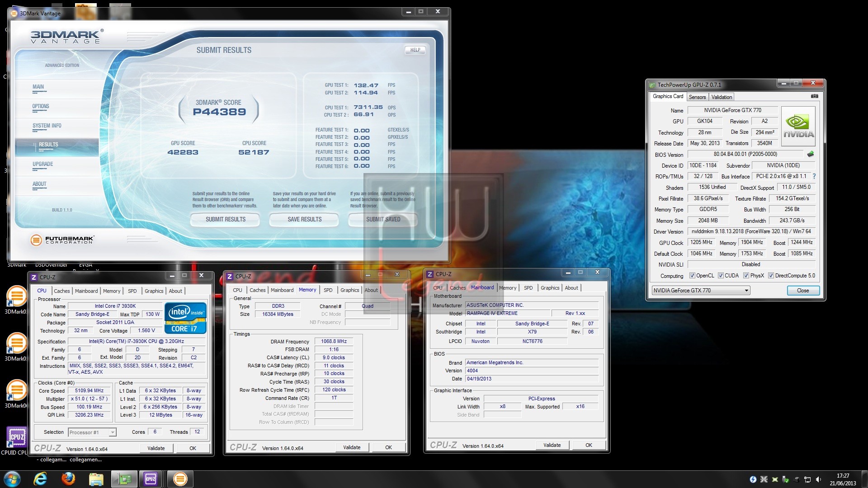Open Graphics tab in Mainboard window
This screenshot has width=868, height=488.
(x=550, y=288)
